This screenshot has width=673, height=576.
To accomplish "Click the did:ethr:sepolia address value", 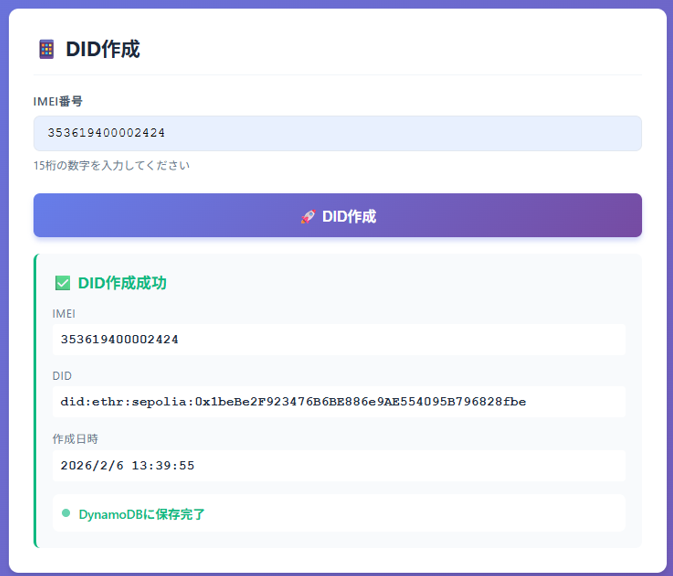I will click(293, 402).
